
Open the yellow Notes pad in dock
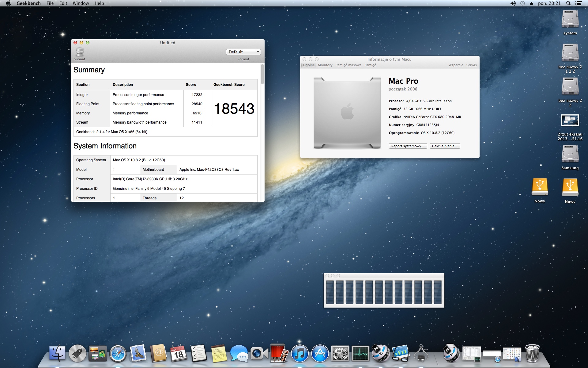[x=219, y=354]
